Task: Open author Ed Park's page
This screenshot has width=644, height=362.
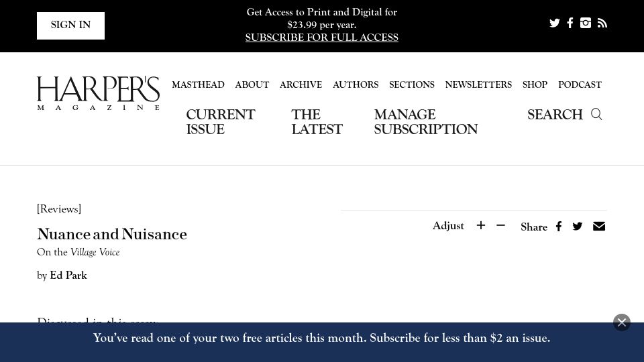Action: pyautogui.click(x=68, y=276)
